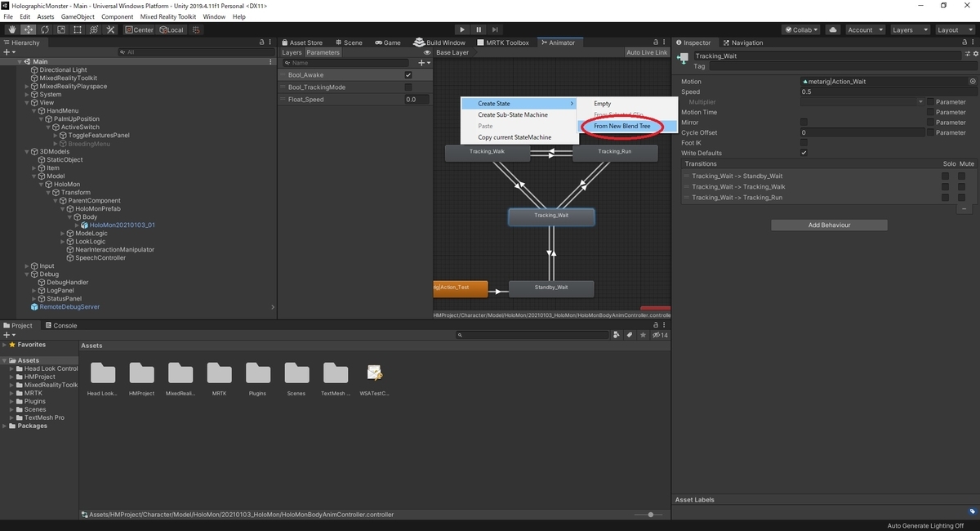Open the Asset Labels tag icon
The image size is (980, 531).
point(972,511)
